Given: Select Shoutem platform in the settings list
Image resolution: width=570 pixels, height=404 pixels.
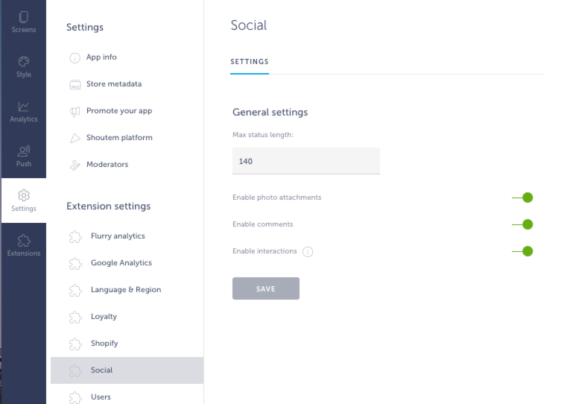Looking at the screenshot, I should tap(119, 137).
